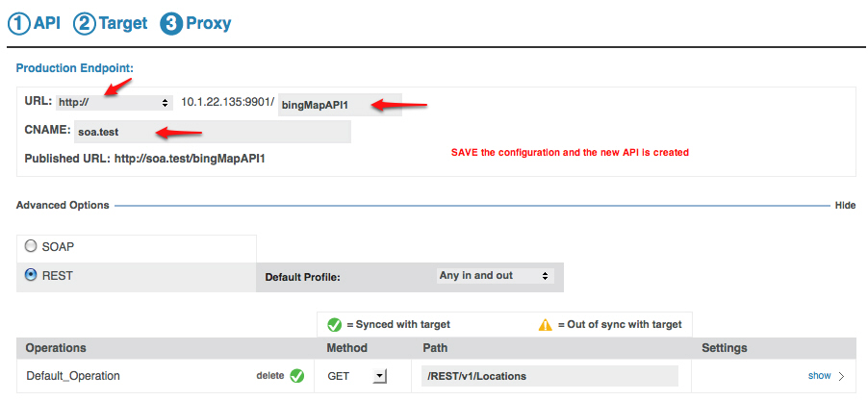Select the SOAP radio button
This screenshot has height=400, width=868.
pos(31,246)
